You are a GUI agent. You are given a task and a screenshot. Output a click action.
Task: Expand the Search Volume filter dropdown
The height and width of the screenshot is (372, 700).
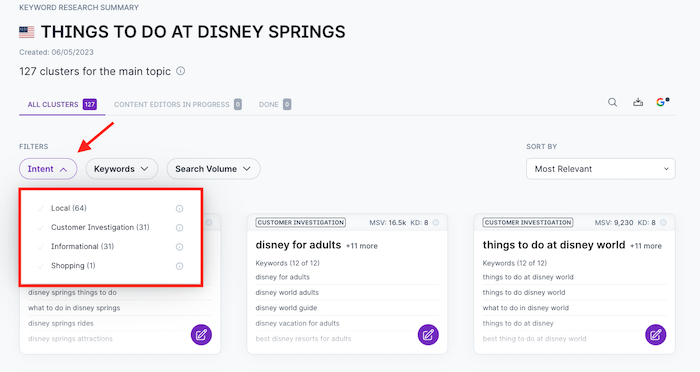(x=213, y=169)
